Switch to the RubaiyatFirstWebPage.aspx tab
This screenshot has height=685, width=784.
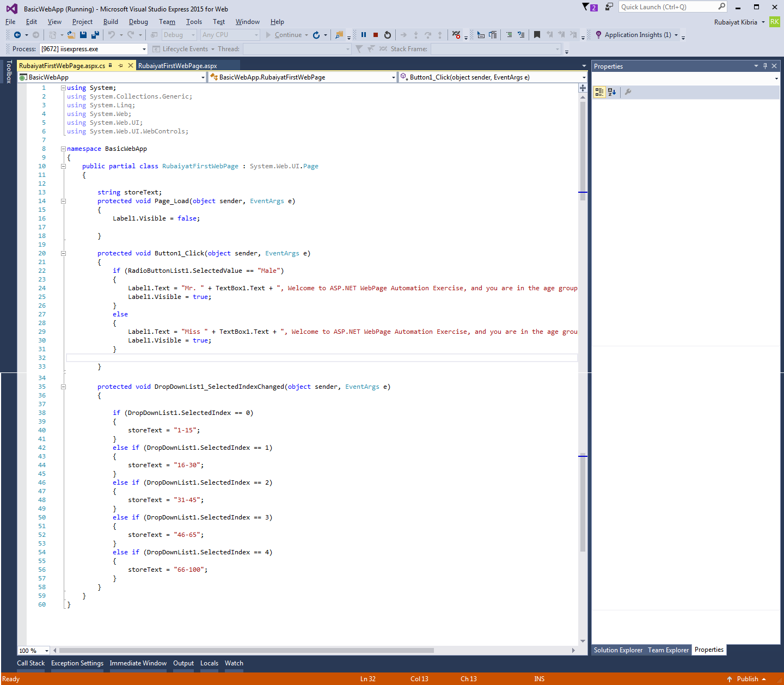(x=177, y=66)
